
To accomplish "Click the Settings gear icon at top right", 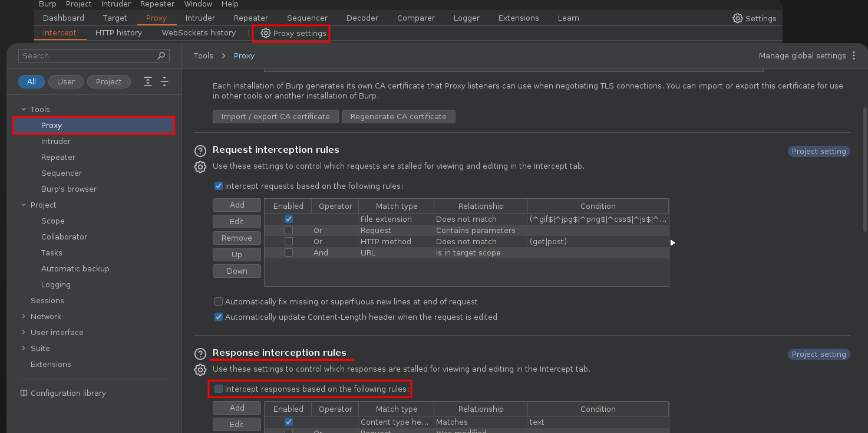I will 737,18.
